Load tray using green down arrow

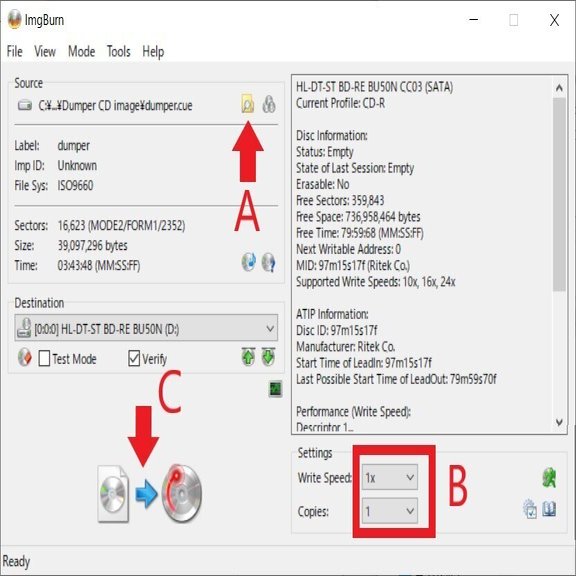click(269, 356)
